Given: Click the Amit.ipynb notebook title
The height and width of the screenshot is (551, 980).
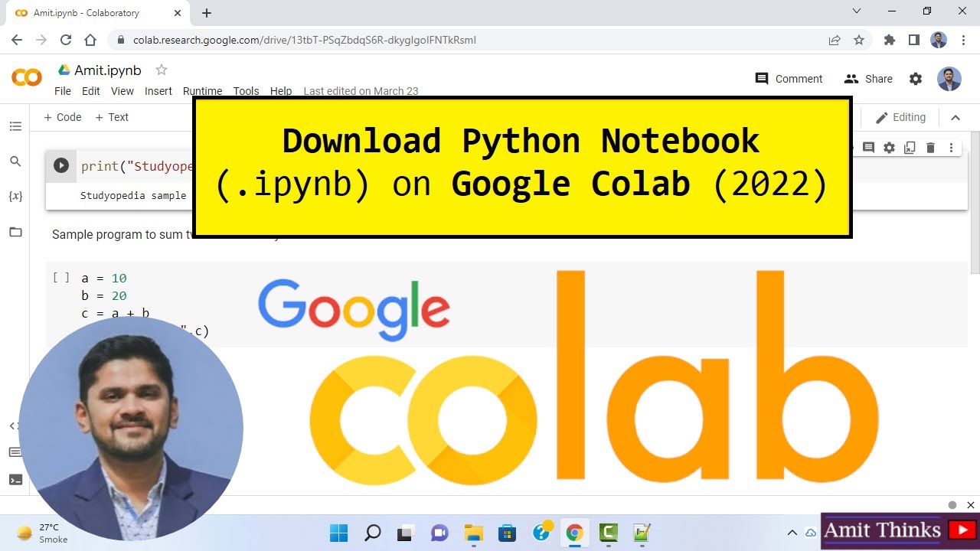Looking at the screenshot, I should [108, 70].
